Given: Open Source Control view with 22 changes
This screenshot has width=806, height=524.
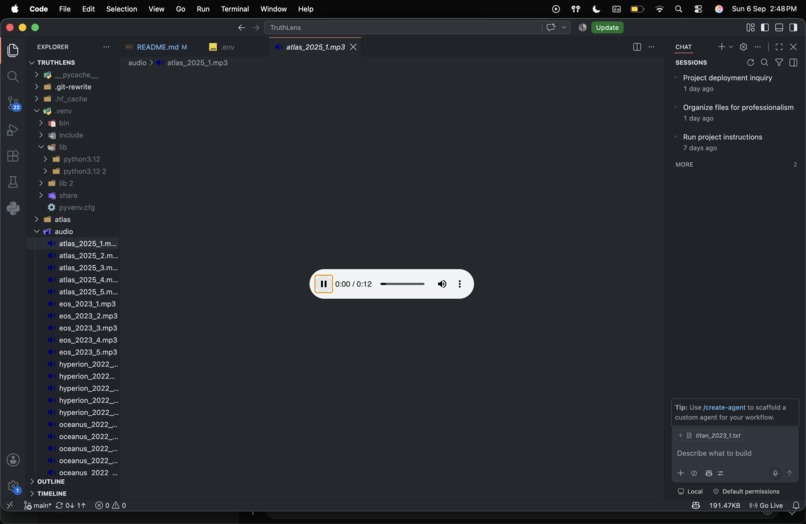Looking at the screenshot, I should click(13, 103).
